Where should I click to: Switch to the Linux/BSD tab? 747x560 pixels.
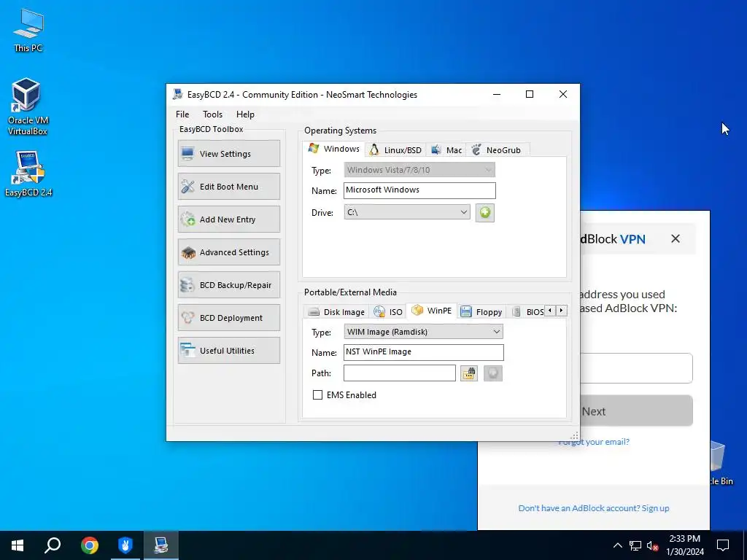(x=395, y=150)
